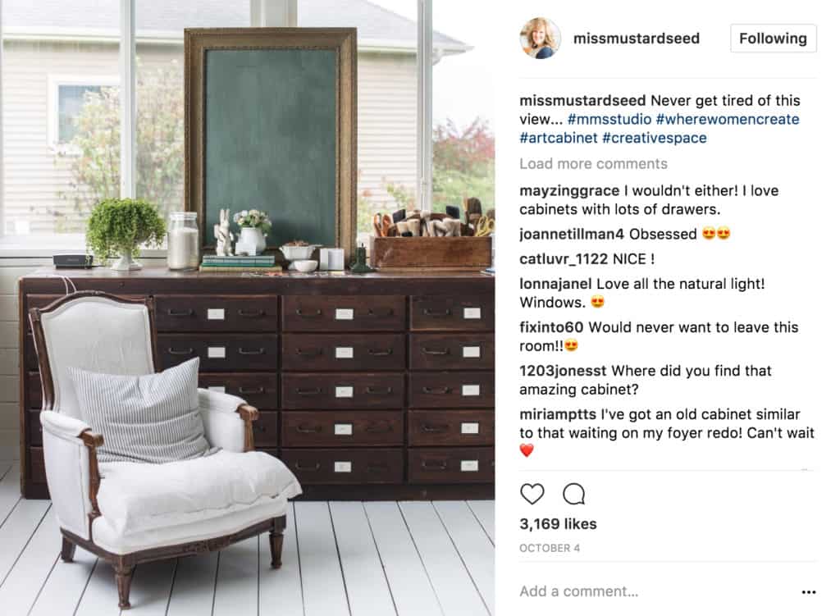The image size is (840, 616).
Task: View lonnajanel commenter profile
Action: 555,284
